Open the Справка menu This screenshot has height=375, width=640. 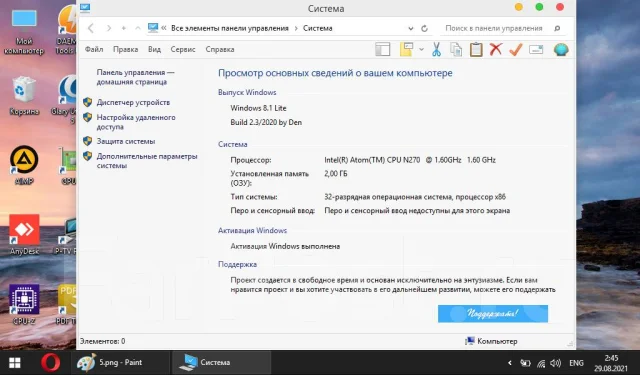click(x=220, y=49)
